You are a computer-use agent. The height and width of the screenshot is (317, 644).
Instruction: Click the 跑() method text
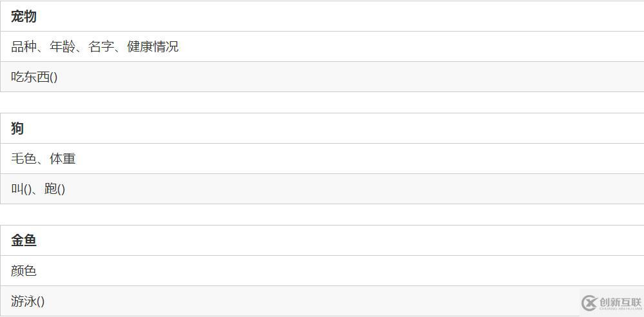click(55, 189)
